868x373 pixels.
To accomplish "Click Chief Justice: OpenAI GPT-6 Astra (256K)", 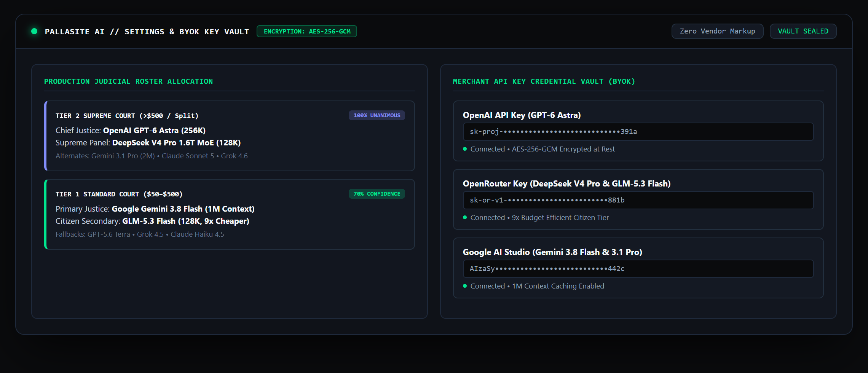I will (x=131, y=131).
